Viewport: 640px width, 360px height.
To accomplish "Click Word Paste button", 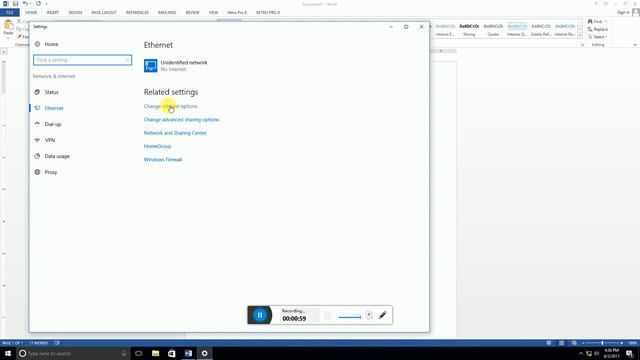I will [8, 29].
